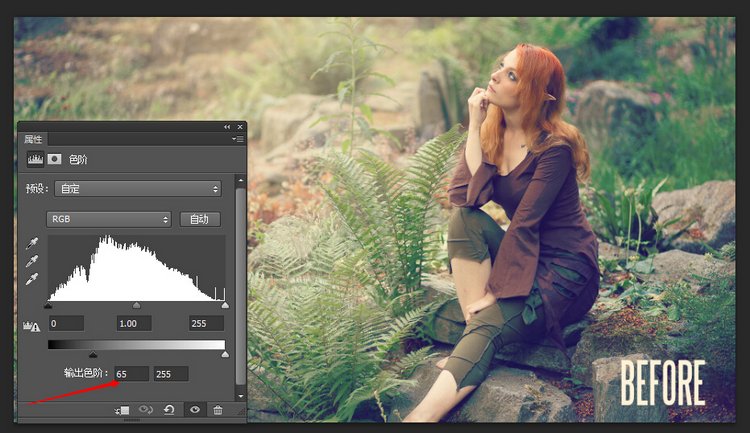Delete adjustment layer with trash icon

(218, 410)
